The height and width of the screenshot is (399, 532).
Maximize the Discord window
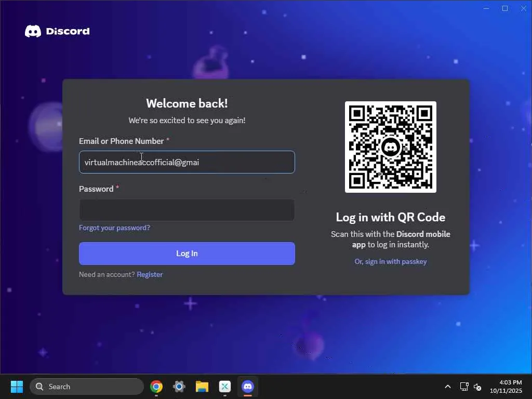pyautogui.click(x=505, y=8)
